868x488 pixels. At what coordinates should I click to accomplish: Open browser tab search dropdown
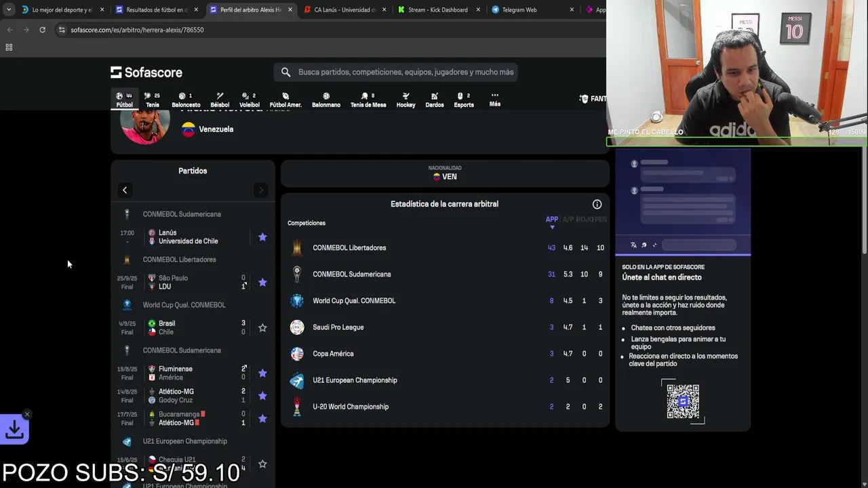(8, 9)
